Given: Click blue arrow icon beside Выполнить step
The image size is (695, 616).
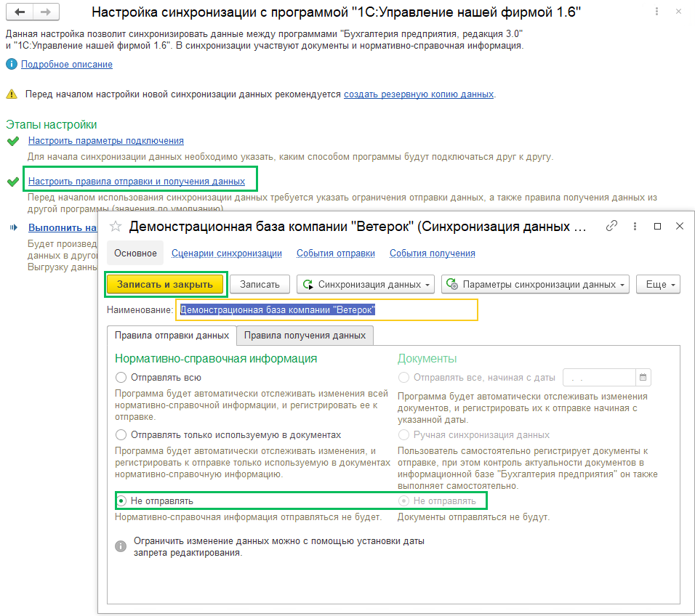Looking at the screenshot, I should click(x=14, y=227).
